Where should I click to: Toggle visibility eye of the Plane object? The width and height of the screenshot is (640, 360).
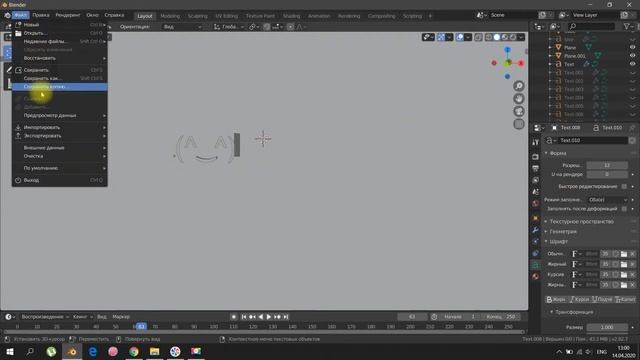point(632,47)
